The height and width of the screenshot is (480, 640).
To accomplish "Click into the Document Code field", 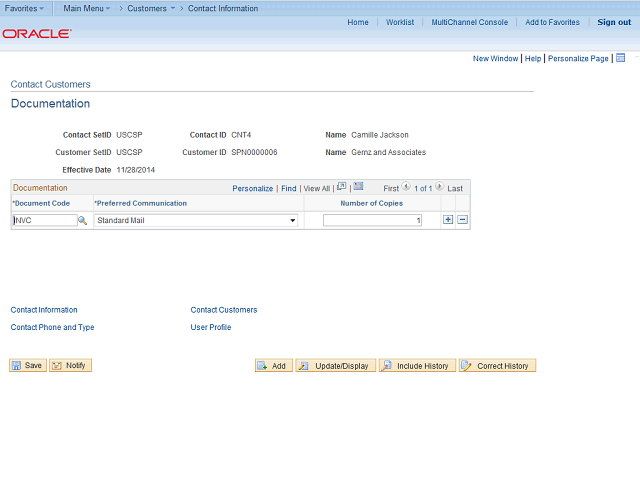I will (x=45, y=220).
